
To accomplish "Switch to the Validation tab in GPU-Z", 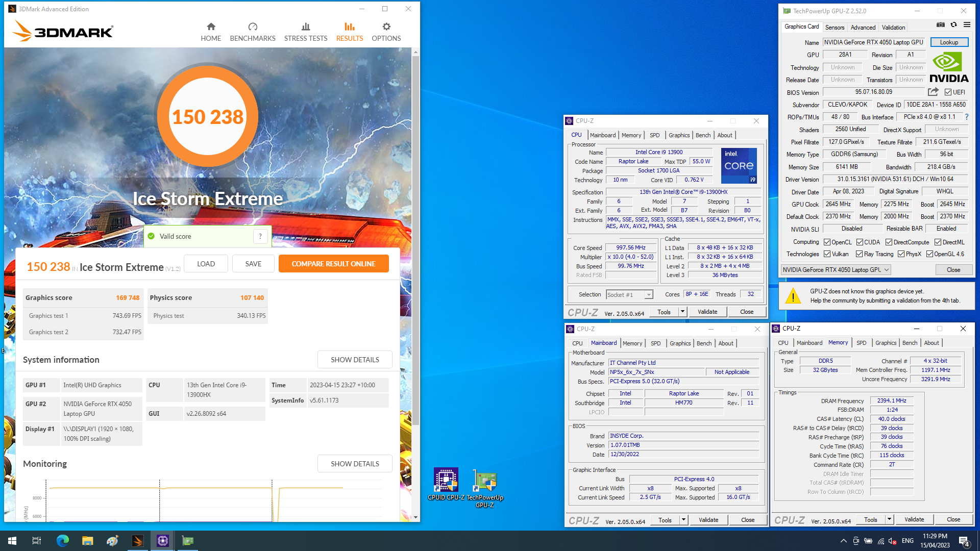I will [893, 28].
